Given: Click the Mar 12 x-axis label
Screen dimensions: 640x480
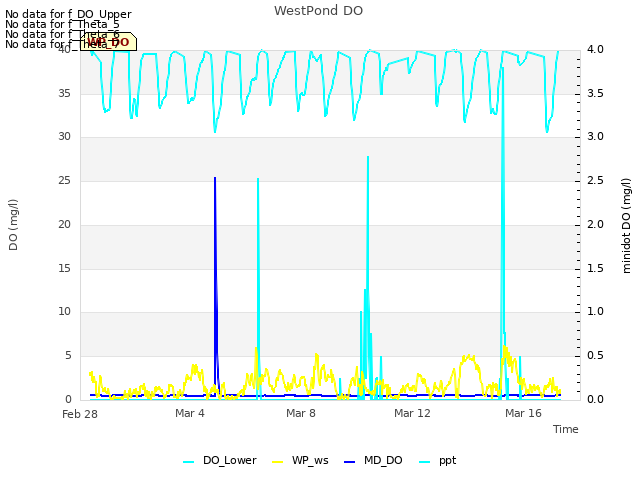Looking at the screenshot, I should coord(412,413).
